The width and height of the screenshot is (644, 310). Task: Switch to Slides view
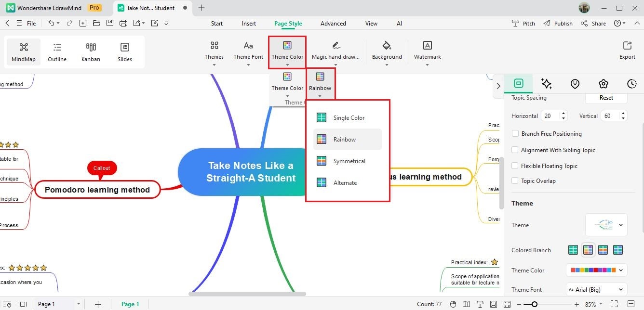coord(125,52)
